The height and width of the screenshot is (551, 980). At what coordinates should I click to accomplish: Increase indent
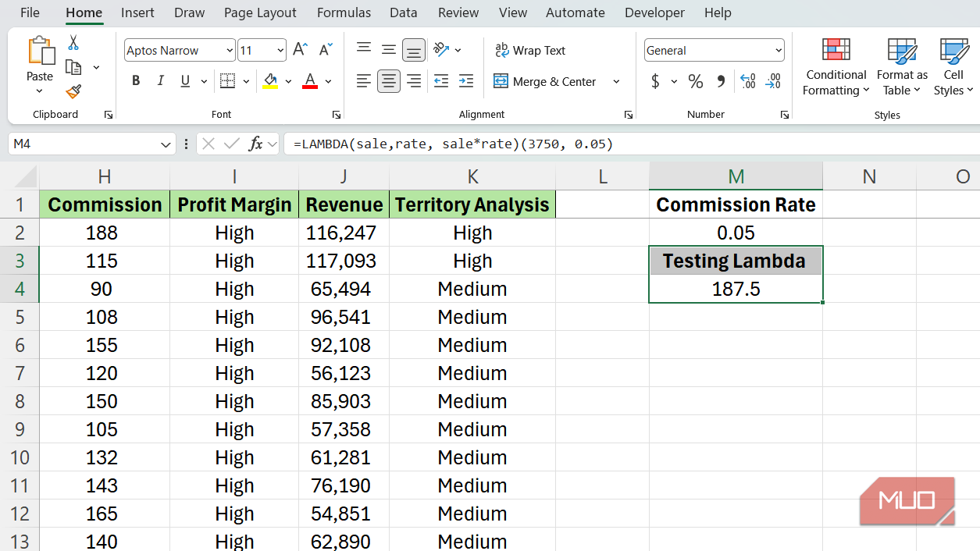[x=466, y=81]
